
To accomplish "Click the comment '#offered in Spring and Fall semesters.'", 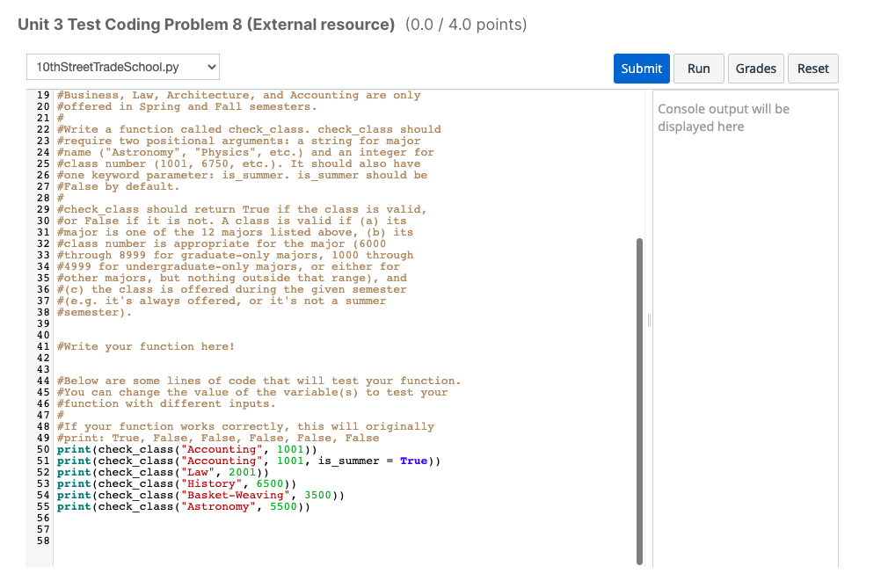I will click(186, 106).
